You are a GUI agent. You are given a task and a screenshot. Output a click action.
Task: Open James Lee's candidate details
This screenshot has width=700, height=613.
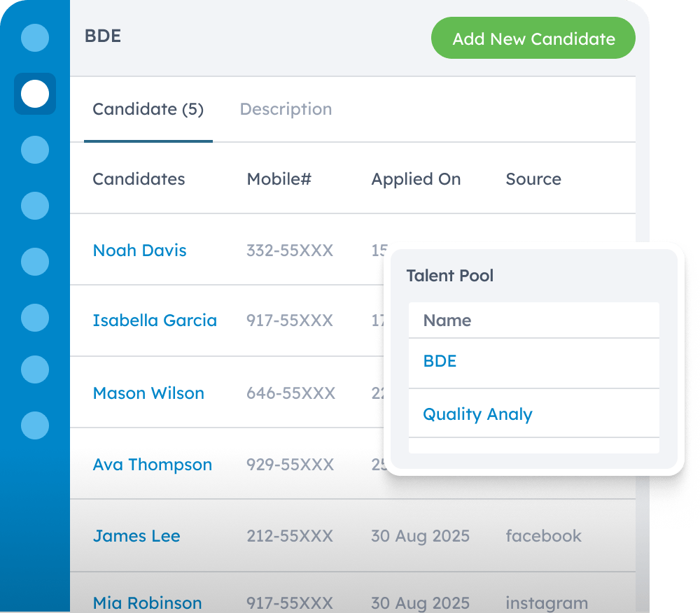click(136, 536)
